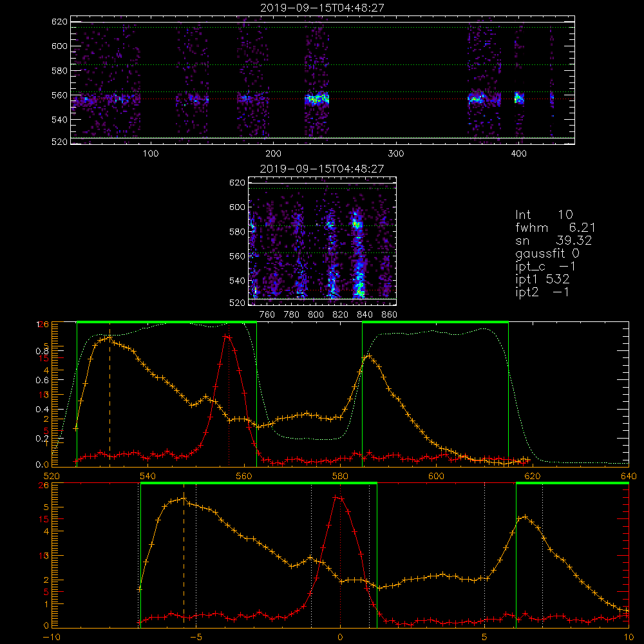The width and height of the screenshot is (644, 644).
Task: Click x-axis label 300 of wide spectrogram
Action: tap(396, 154)
